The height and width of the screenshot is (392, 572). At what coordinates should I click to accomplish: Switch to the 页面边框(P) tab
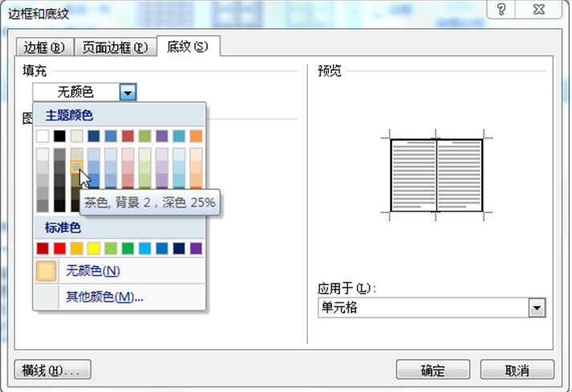click(x=116, y=46)
